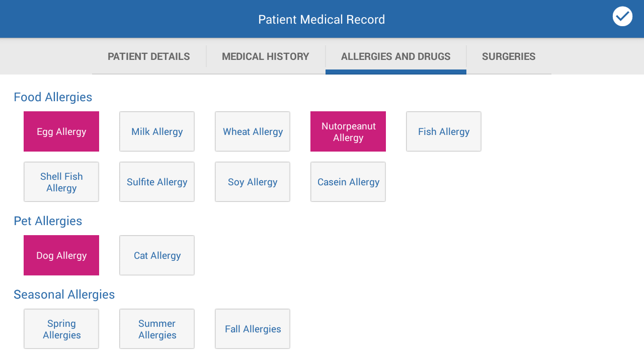Unselect the Dog Allergy tile
Screen dimensions: 644x354
61,255
